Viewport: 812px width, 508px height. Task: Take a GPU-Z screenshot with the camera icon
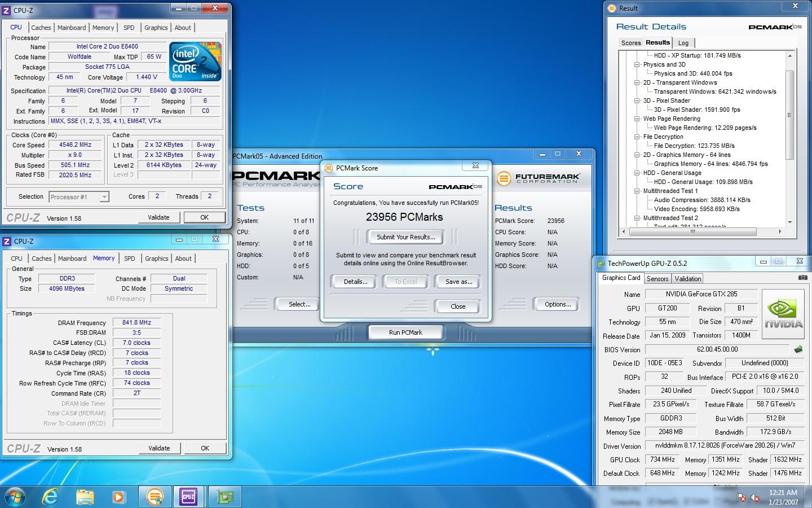803,278
